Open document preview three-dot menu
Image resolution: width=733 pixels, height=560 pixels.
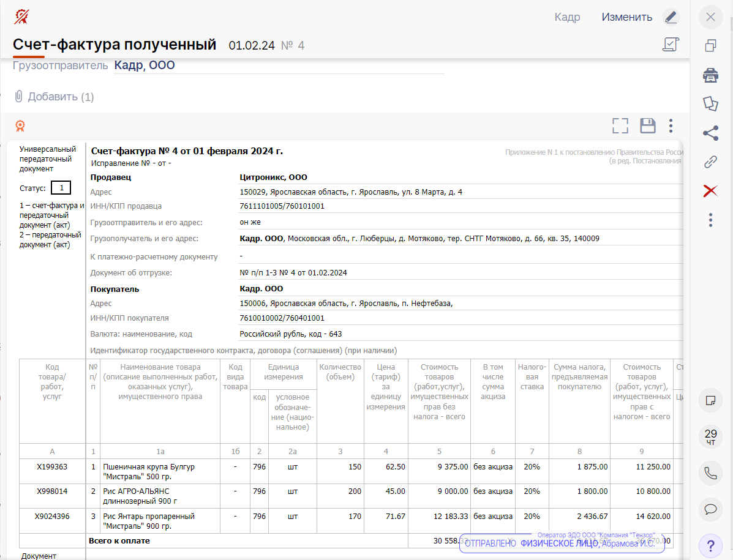pyautogui.click(x=671, y=126)
